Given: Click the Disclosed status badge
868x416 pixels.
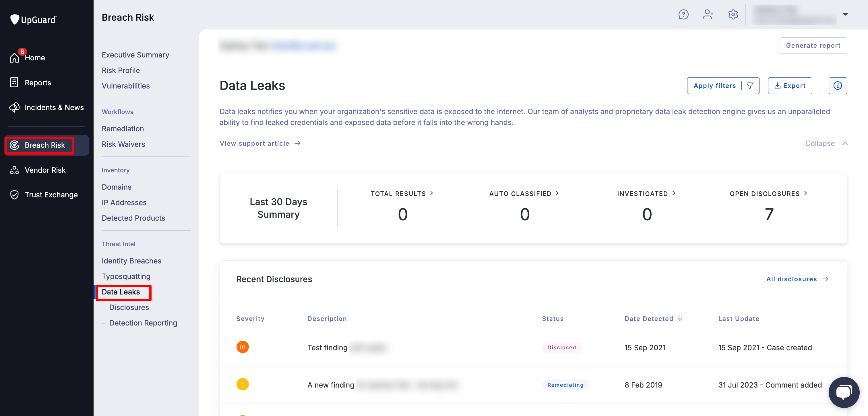Looking at the screenshot, I should tap(561, 348).
